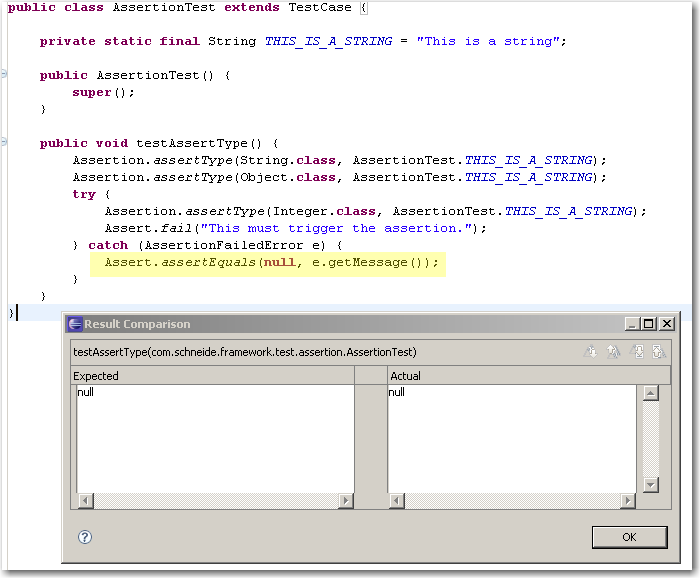Image resolution: width=700 pixels, height=578 pixels.
Task: Click third icon in comparison toolbar
Action: click(638, 351)
